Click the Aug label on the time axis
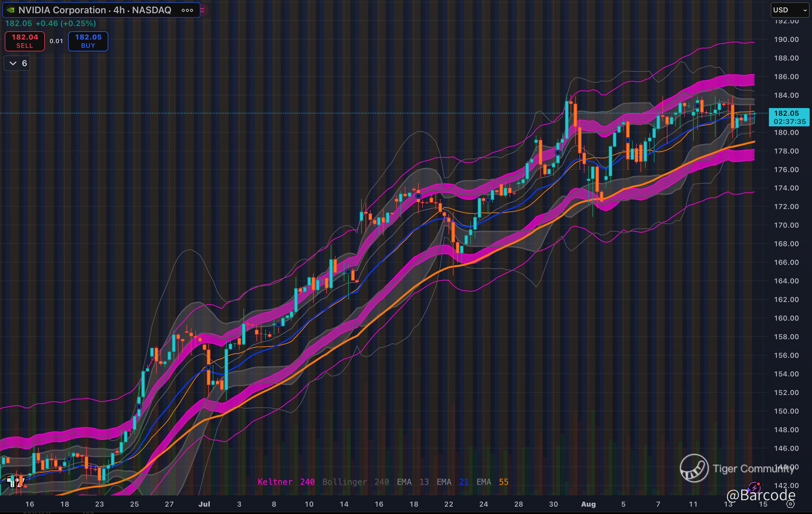This screenshot has height=514, width=812. pyautogui.click(x=588, y=504)
